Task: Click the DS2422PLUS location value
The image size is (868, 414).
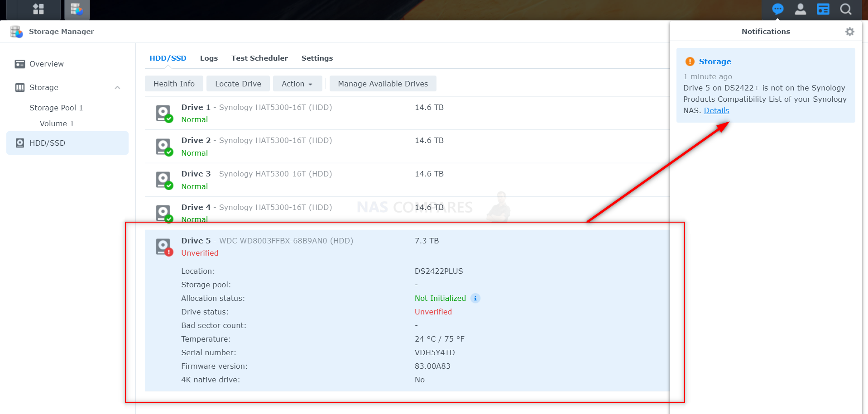Action: pos(439,271)
